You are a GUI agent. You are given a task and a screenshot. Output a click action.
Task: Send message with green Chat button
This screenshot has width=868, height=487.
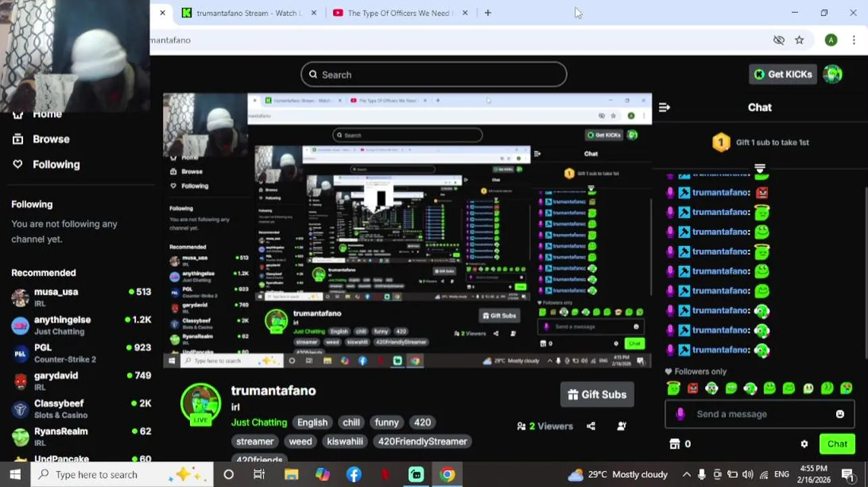pos(837,444)
